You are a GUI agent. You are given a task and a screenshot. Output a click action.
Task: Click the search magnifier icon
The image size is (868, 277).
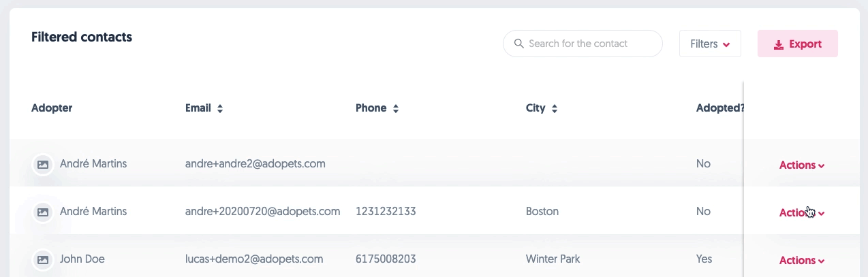[x=518, y=44]
